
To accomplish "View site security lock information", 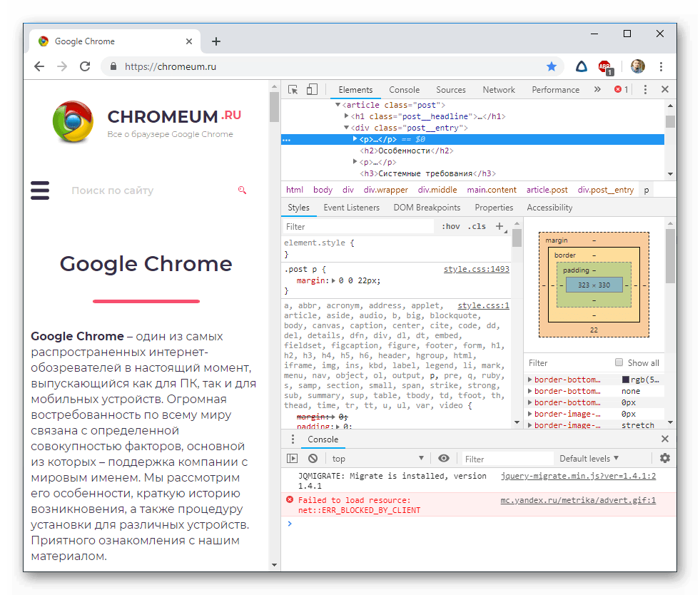I will coord(113,66).
